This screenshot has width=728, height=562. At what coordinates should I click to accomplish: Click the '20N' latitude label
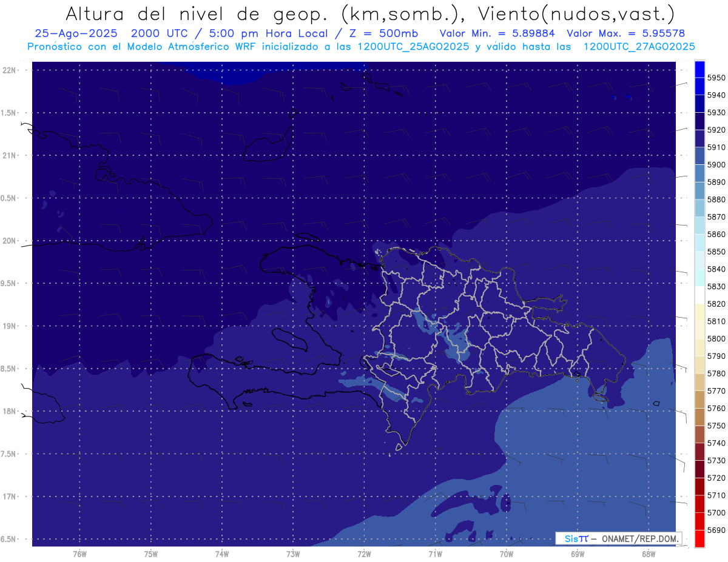8,241
